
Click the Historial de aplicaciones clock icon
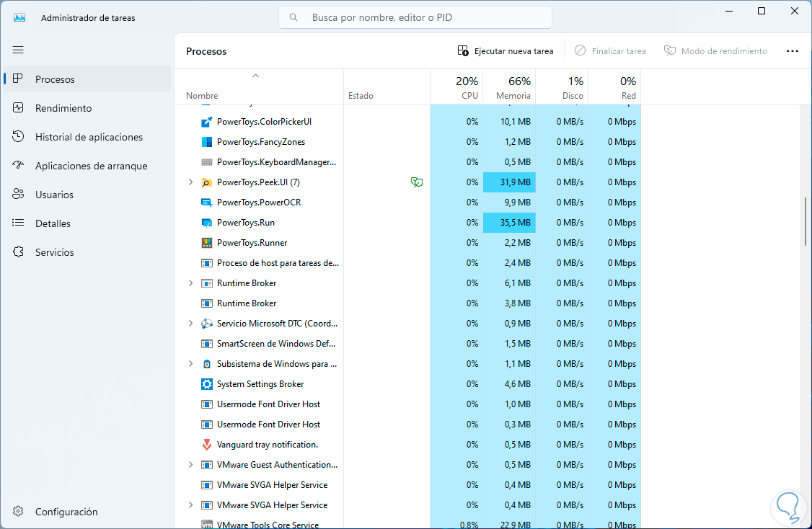pyautogui.click(x=18, y=137)
